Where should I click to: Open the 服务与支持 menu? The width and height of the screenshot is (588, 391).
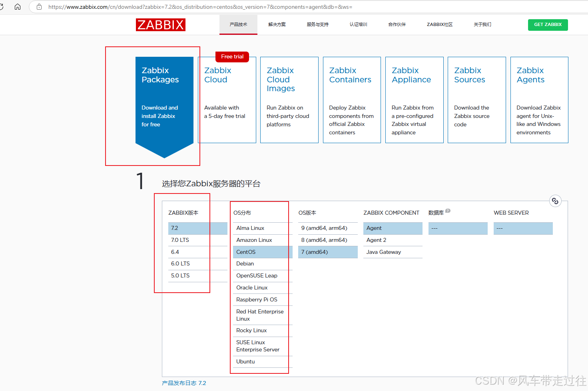(318, 25)
